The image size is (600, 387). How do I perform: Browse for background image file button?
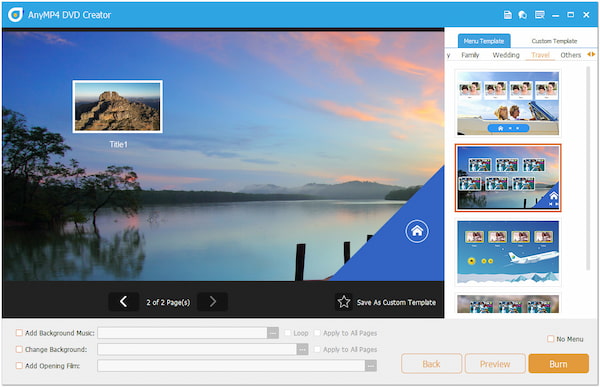coord(302,349)
